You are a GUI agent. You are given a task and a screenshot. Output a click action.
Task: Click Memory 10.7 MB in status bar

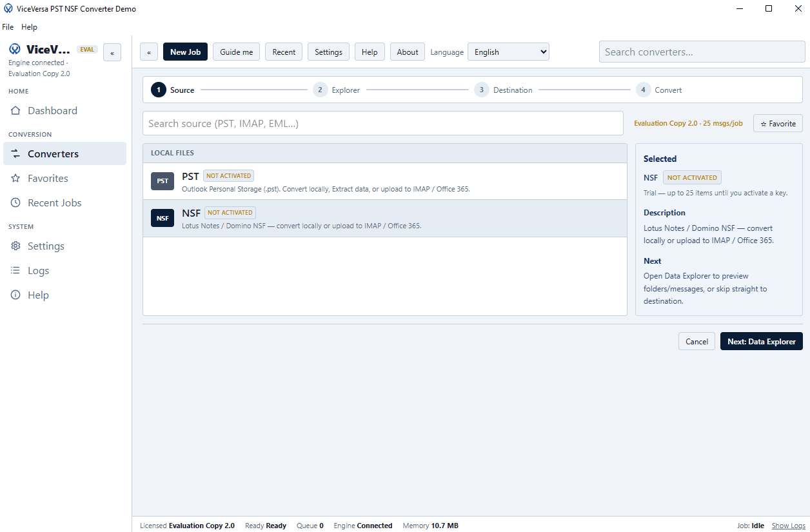point(430,526)
